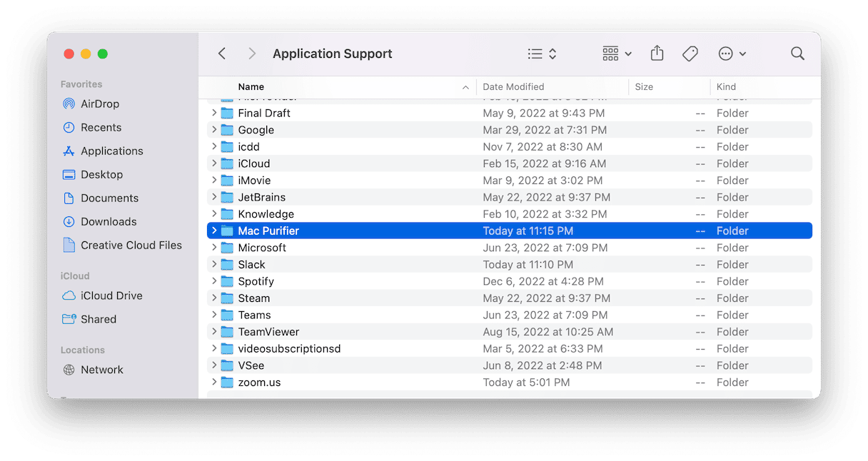Screen dimensions: 868x461
Task: Open the More actions ellipsis menu
Action: [x=732, y=54]
